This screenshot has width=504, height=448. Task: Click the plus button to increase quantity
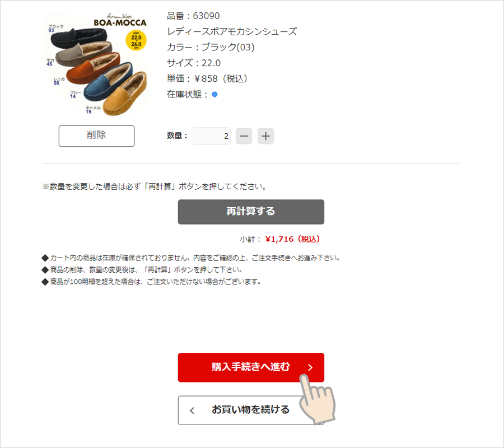click(x=265, y=136)
